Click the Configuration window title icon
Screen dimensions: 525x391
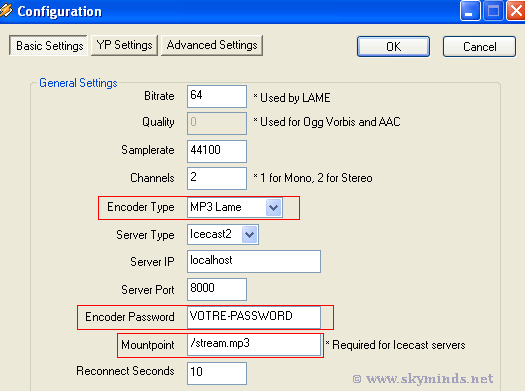coord(6,10)
